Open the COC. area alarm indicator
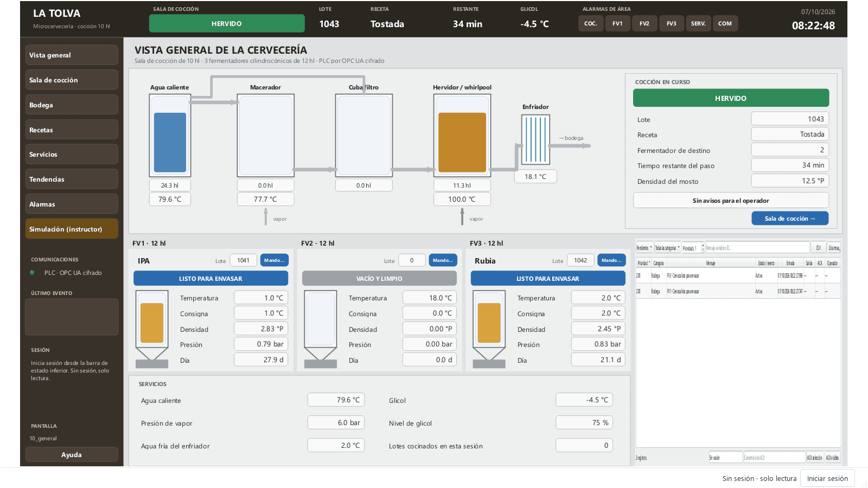Viewport: 868px width, 488px height. [x=591, y=24]
